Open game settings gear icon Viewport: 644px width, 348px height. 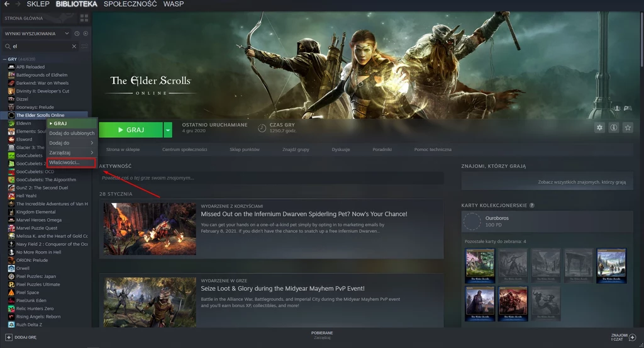[x=599, y=128]
